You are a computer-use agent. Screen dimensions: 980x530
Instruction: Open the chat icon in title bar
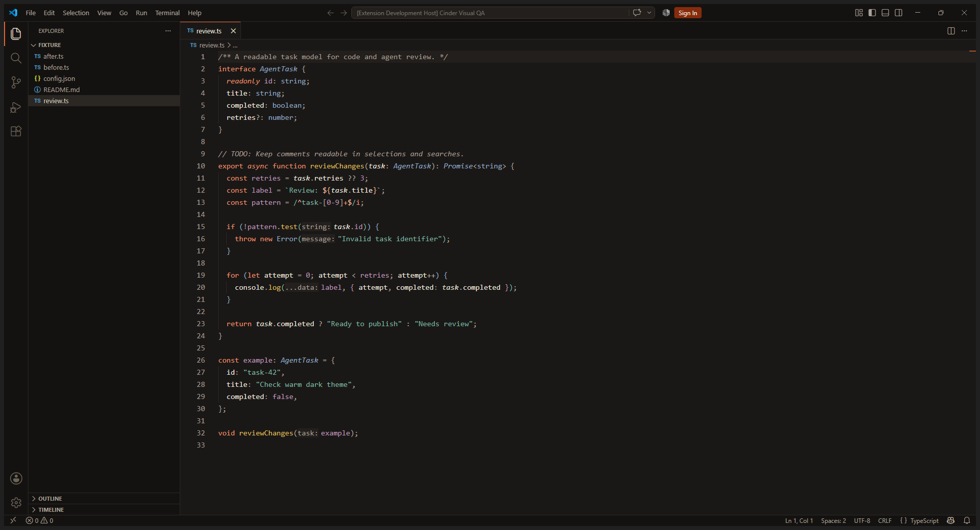637,13
